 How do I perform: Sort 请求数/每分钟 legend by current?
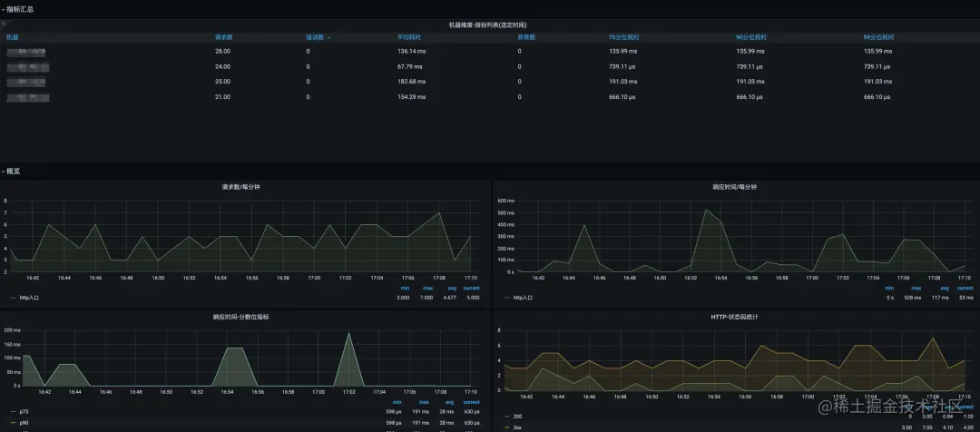(x=471, y=289)
